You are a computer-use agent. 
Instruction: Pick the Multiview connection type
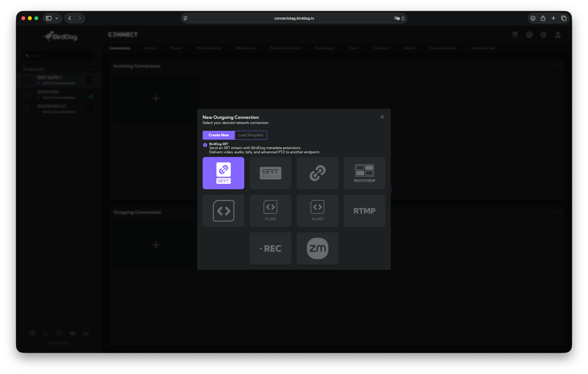(x=364, y=173)
